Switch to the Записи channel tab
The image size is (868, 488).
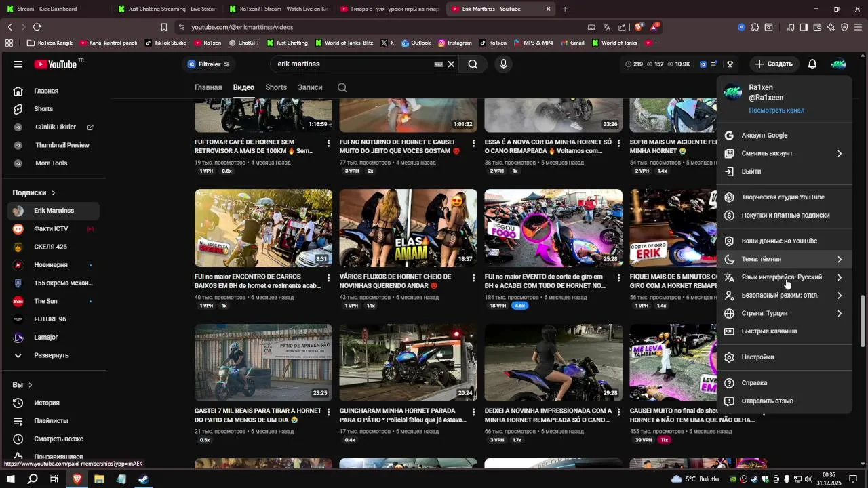(x=310, y=87)
